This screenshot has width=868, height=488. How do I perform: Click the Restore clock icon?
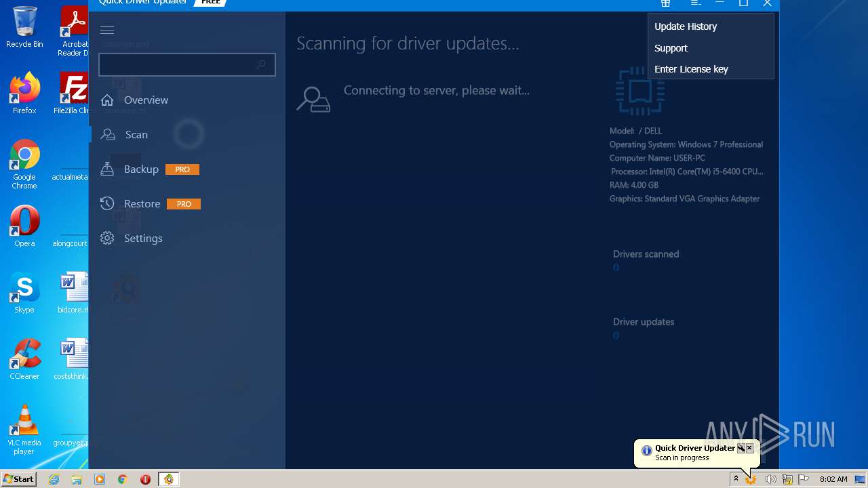(x=107, y=203)
